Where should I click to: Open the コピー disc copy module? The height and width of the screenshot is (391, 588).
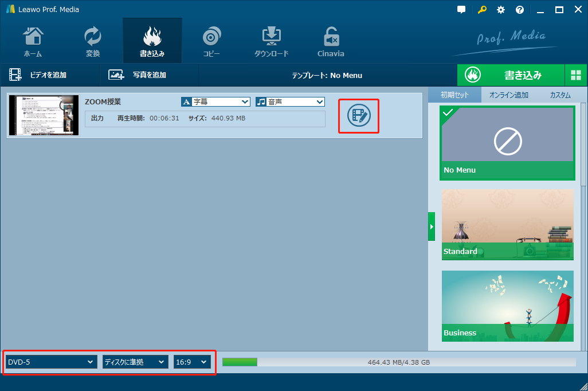click(x=211, y=41)
